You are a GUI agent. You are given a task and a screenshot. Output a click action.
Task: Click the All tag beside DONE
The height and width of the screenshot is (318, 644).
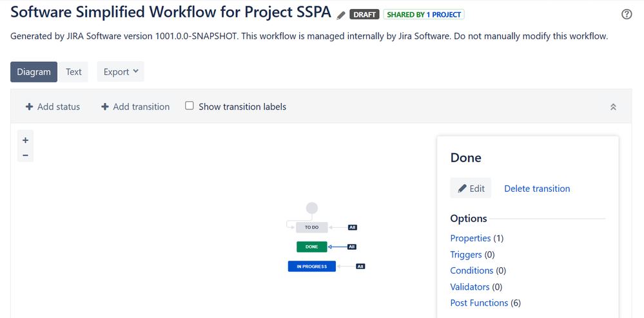pos(351,247)
